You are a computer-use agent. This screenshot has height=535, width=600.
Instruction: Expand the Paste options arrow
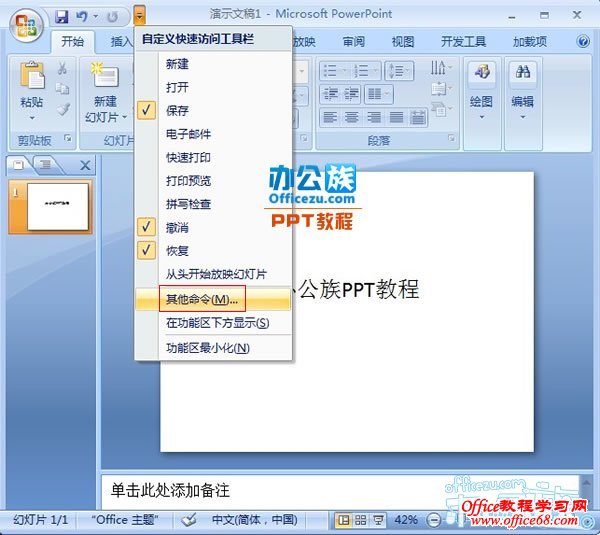32,117
